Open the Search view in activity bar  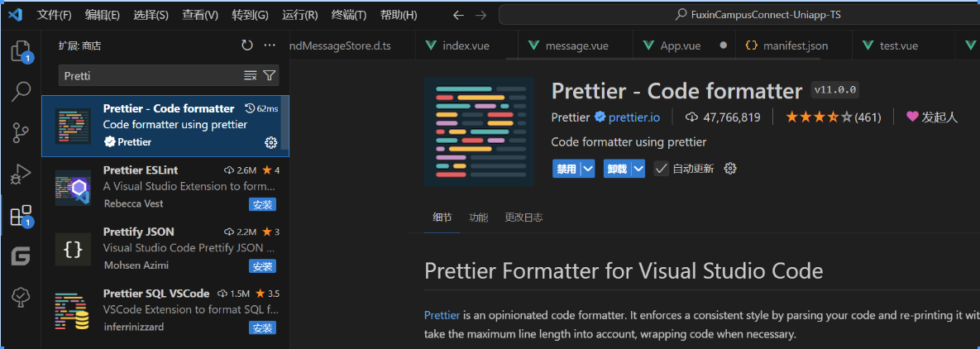coord(21,91)
